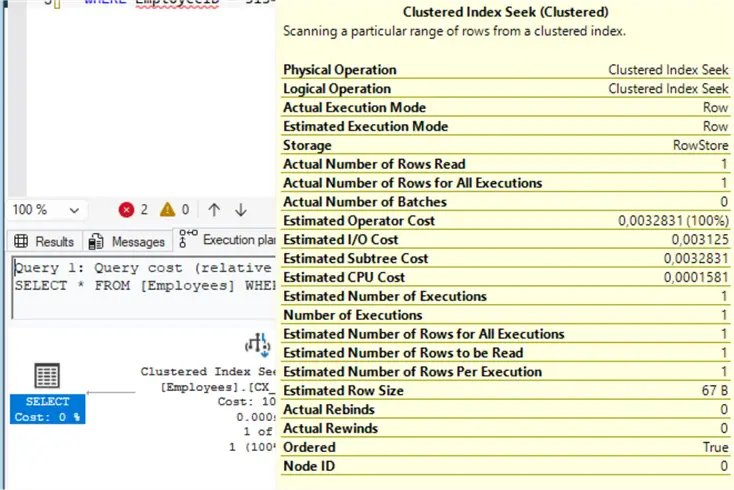Click the EmployeeID text in the query editor
734x490 pixels.
(177, 2)
